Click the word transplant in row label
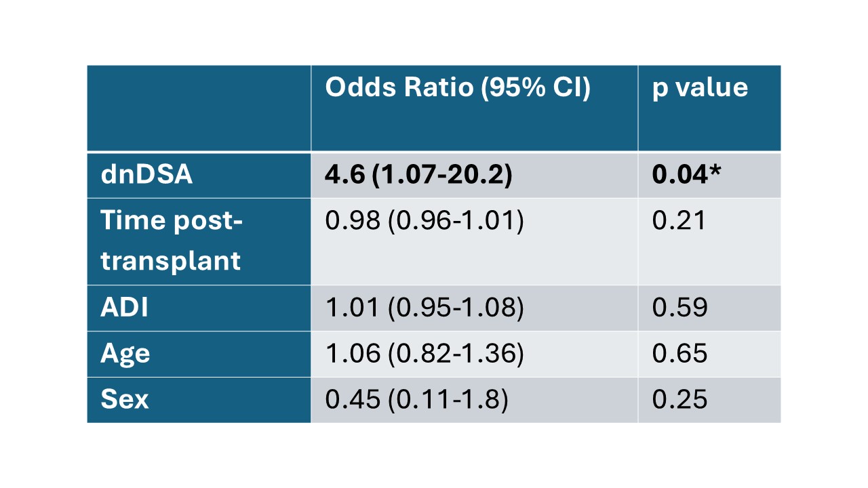 tap(171, 261)
